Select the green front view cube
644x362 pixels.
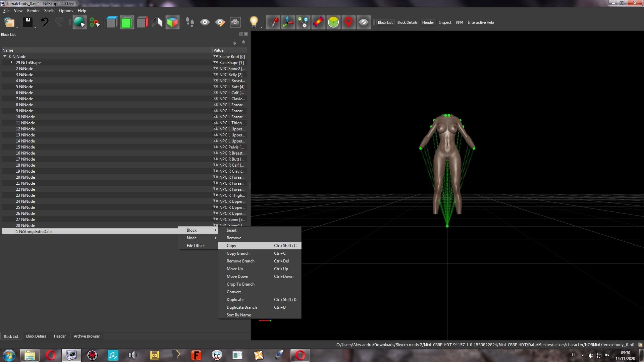(x=127, y=22)
